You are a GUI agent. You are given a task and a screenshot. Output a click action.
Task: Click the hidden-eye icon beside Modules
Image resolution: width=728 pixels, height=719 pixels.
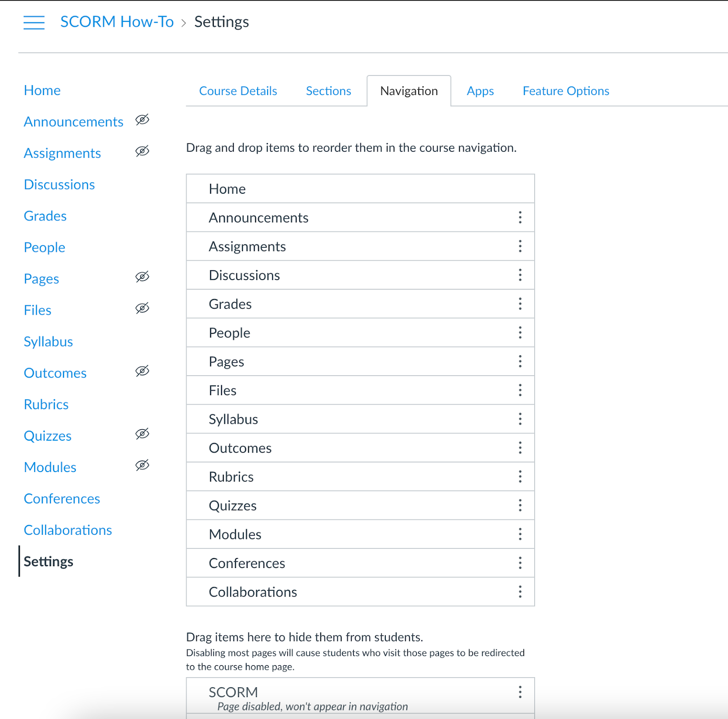142,465
